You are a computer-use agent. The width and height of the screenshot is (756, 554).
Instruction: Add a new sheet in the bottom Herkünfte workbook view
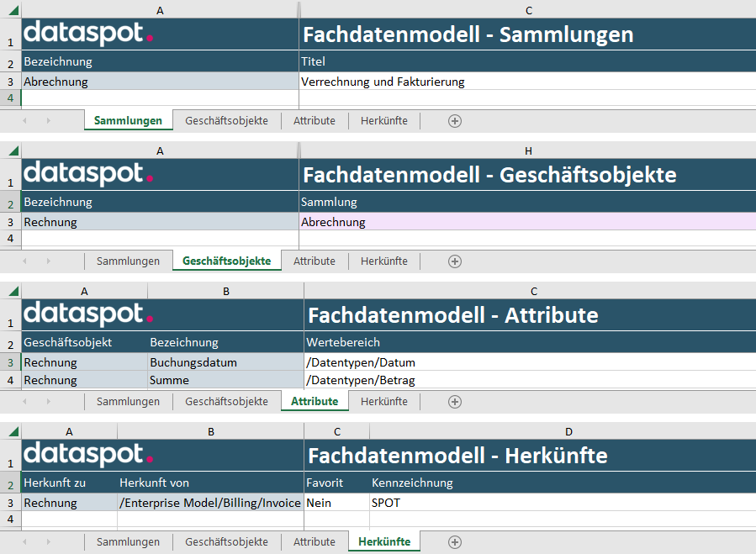click(455, 542)
